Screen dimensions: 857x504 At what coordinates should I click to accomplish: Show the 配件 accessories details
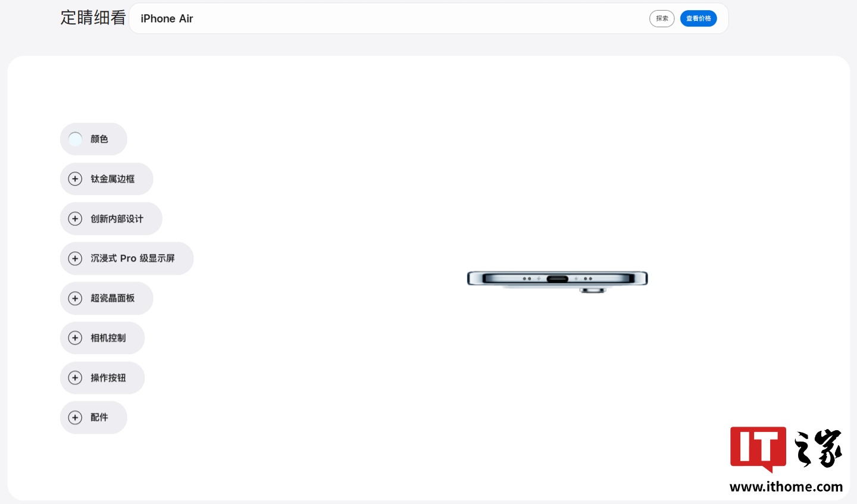click(x=93, y=418)
